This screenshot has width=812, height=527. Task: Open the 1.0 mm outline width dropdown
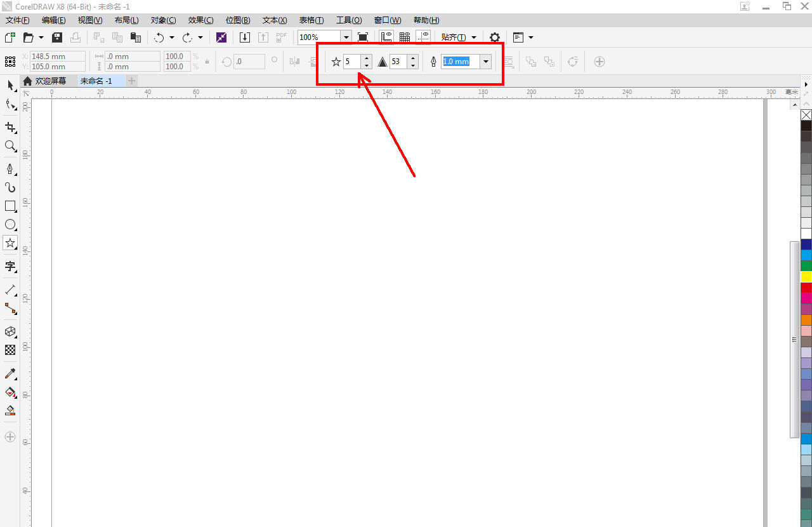click(485, 62)
